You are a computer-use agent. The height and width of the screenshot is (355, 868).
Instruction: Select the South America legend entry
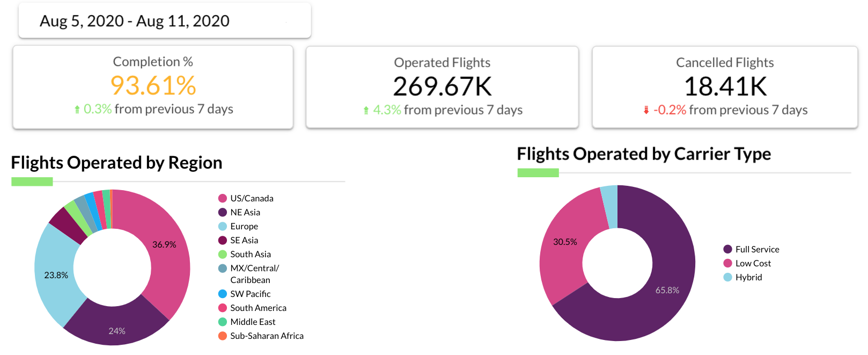[x=253, y=308]
